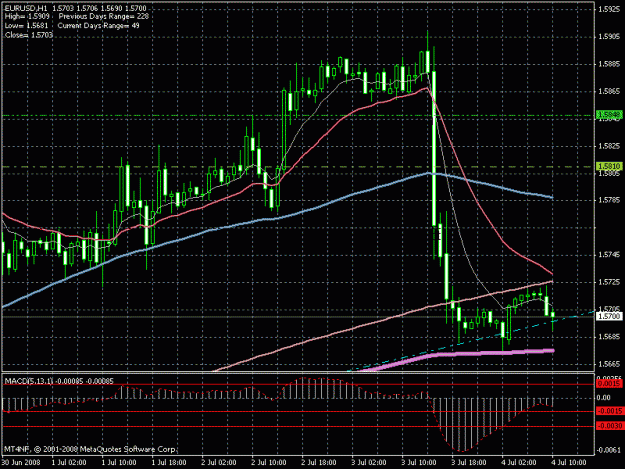Click the red 0.0015 MACD level label
The image size is (625, 469).
click(x=609, y=383)
